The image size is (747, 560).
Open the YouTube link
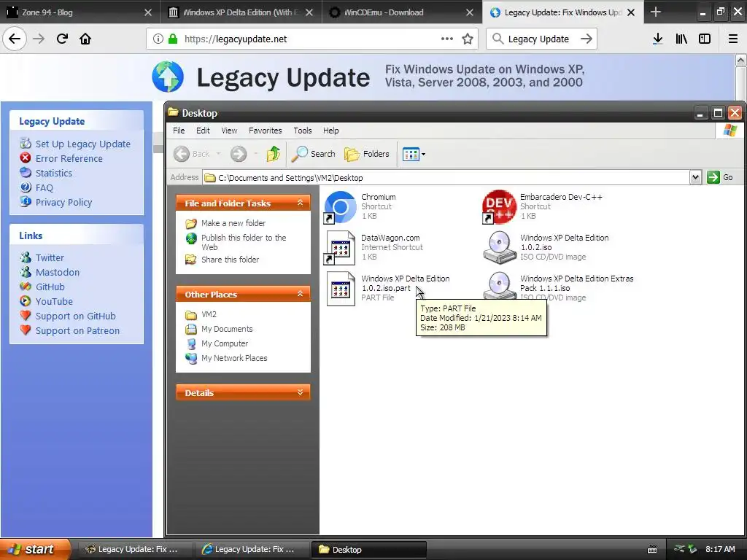(54, 301)
